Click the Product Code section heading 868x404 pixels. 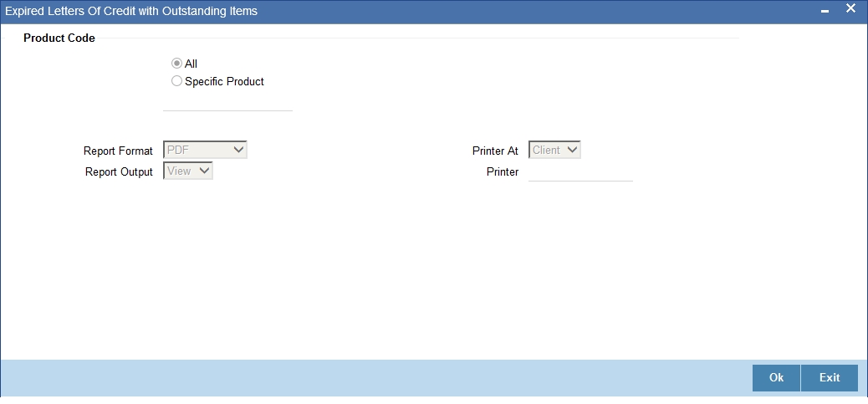[59, 38]
